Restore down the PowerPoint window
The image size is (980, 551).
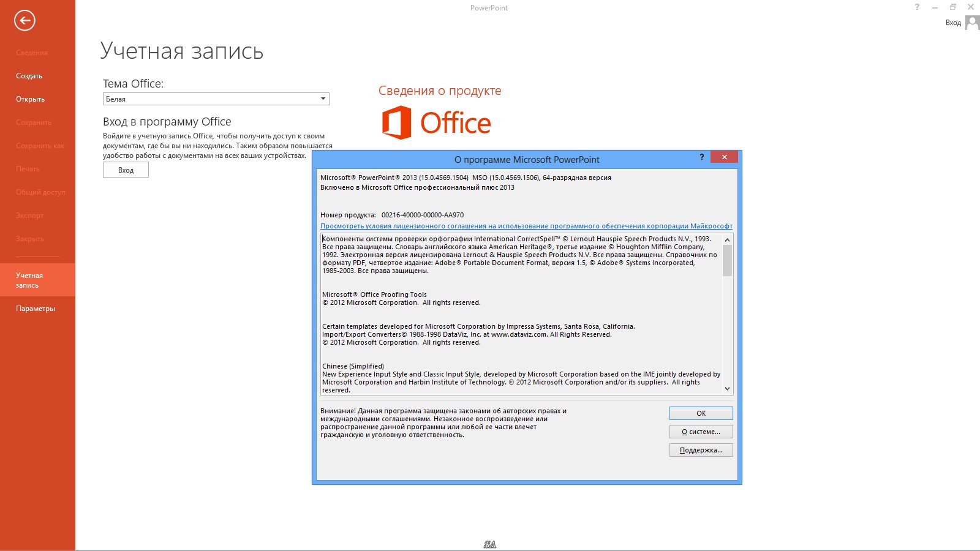(952, 7)
